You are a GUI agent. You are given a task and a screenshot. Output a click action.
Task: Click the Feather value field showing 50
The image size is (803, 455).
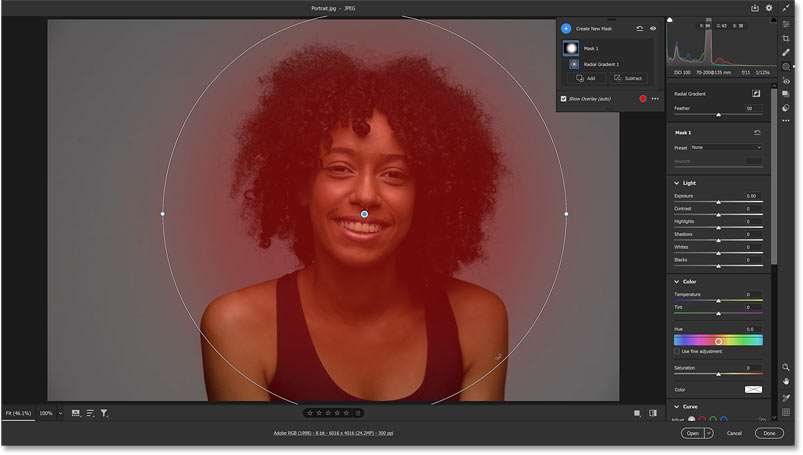pos(753,109)
